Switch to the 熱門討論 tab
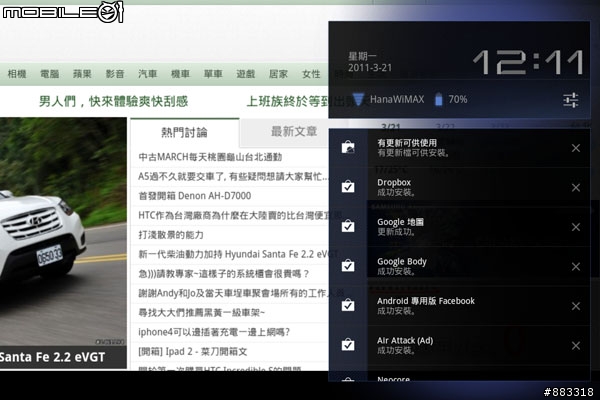 tap(184, 132)
